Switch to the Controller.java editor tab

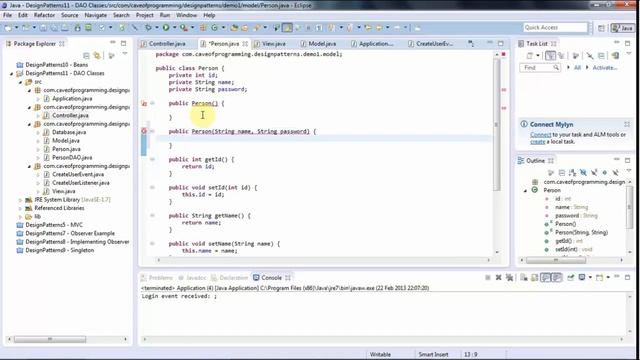click(167, 44)
